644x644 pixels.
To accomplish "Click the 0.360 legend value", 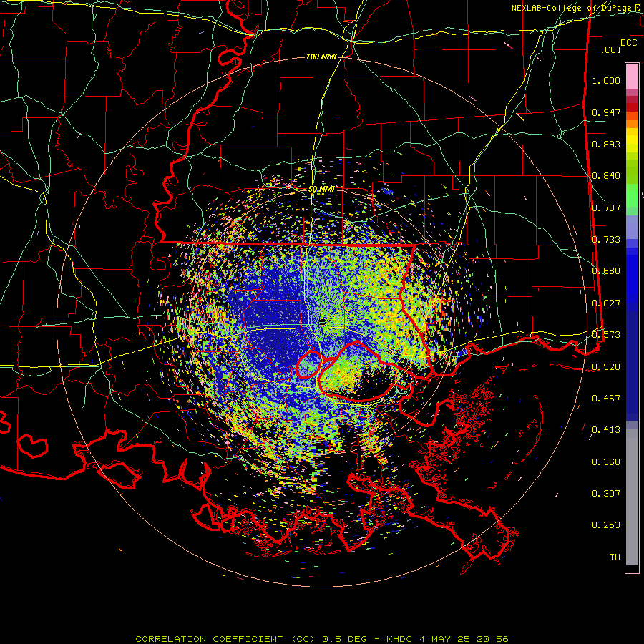I will tap(606, 462).
